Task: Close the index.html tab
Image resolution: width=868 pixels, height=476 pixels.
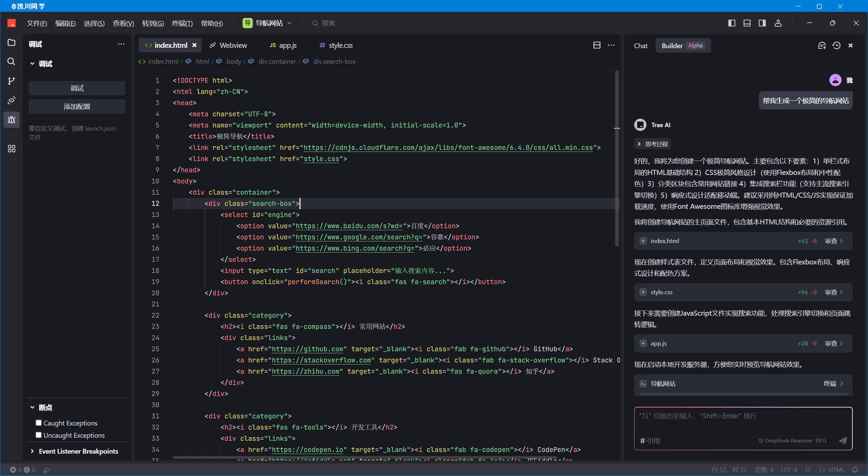Action: coord(194,45)
